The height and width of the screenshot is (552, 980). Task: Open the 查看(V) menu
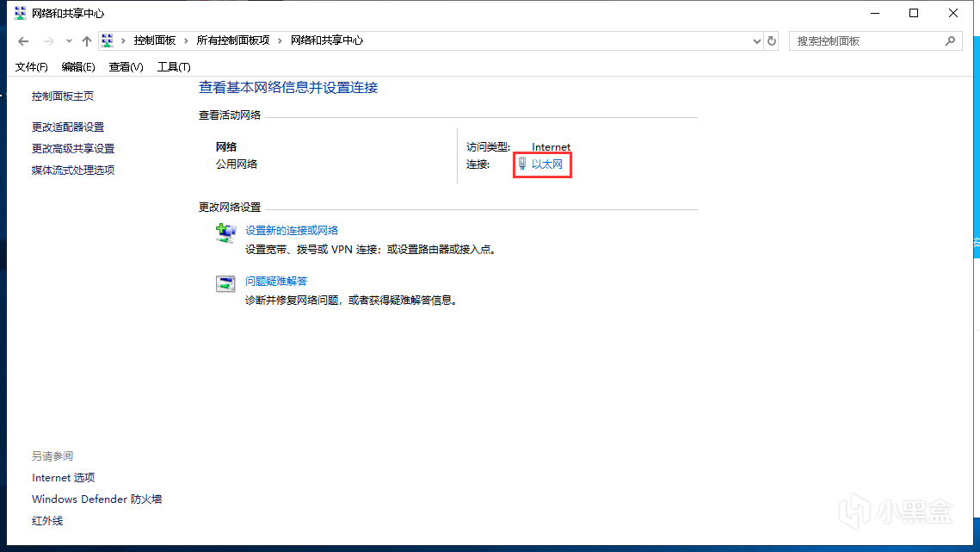coord(126,67)
